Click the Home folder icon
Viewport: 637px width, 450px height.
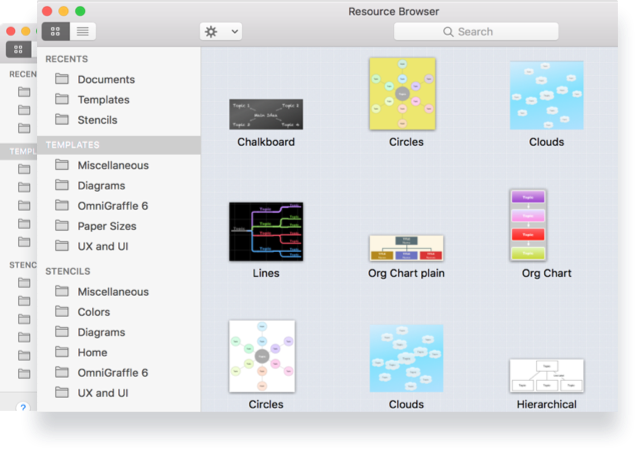[x=62, y=352]
